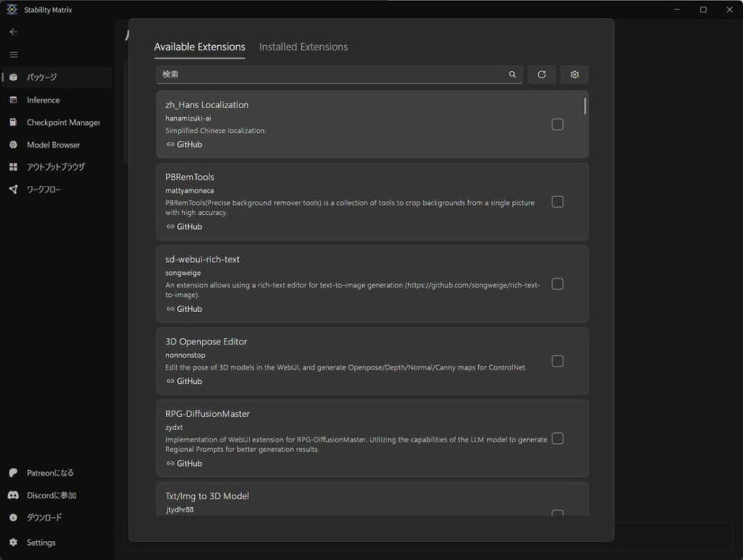
Task: Focus the 検索 search input field
Action: 332,74
